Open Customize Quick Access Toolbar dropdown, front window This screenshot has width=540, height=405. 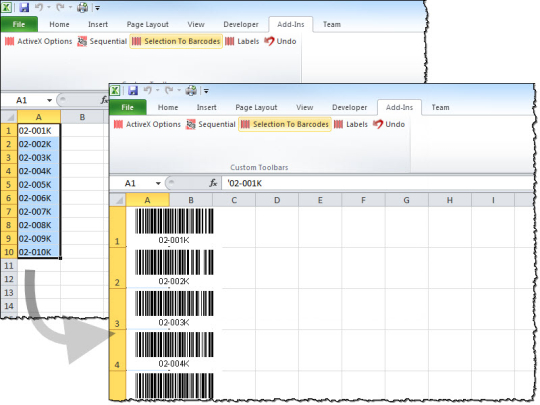pos(206,91)
